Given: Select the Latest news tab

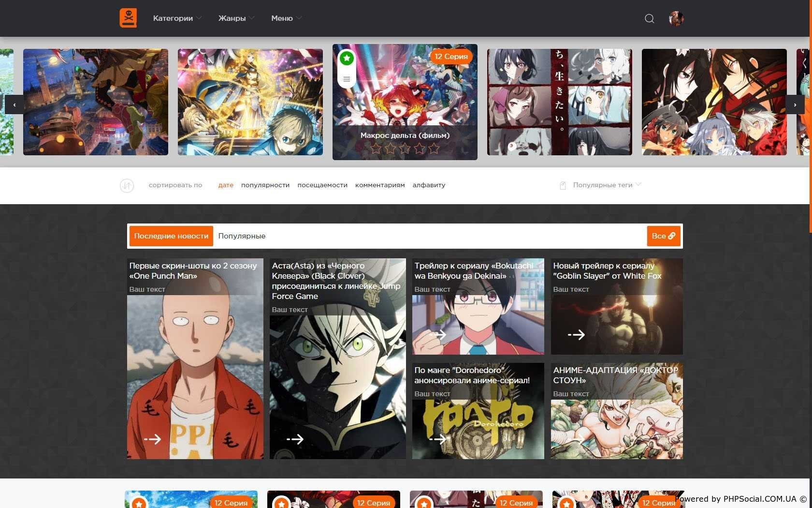Looking at the screenshot, I should coord(171,236).
